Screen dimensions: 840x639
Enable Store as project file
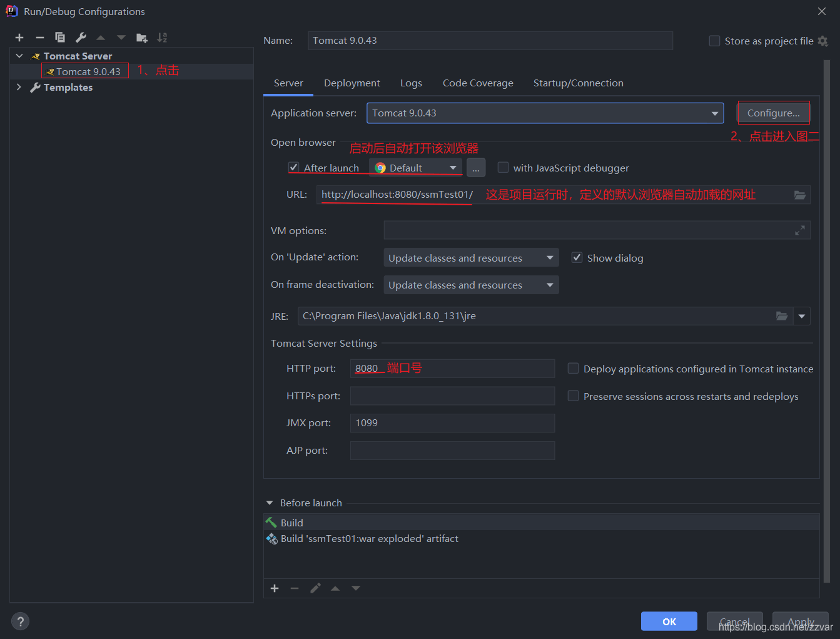[714, 41]
